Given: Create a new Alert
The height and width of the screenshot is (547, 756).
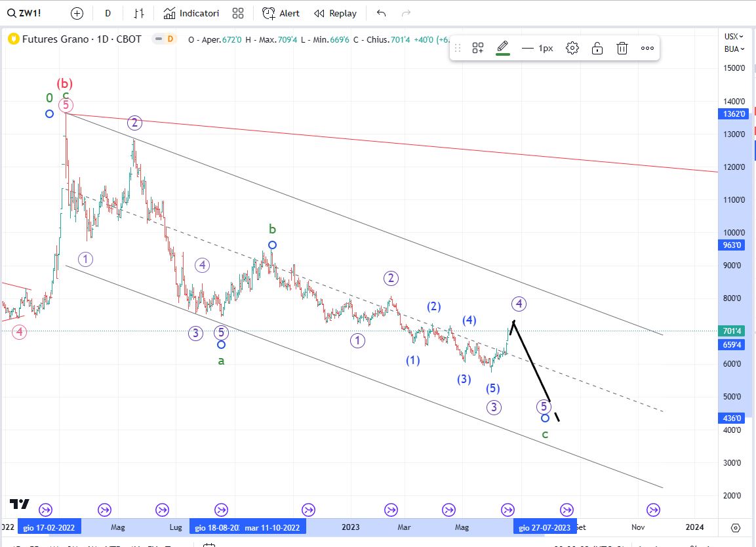Looking at the screenshot, I should (x=281, y=14).
